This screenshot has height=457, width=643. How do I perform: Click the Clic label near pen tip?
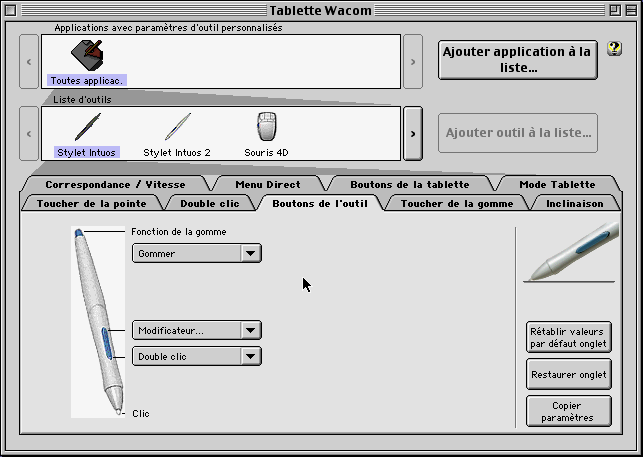141,414
